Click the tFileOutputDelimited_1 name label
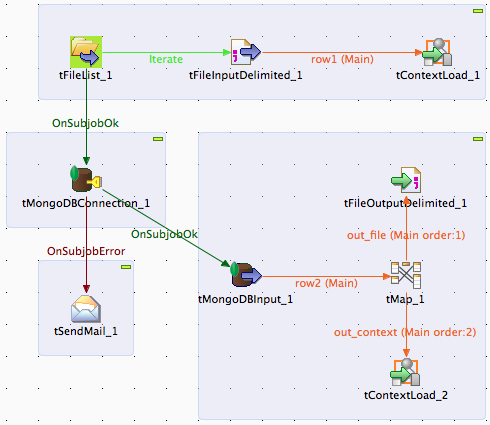The image size is (490, 425). (405, 203)
